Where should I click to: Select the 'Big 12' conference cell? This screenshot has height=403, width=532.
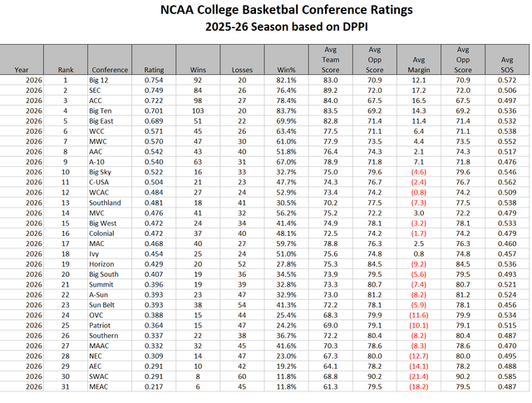pos(102,81)
